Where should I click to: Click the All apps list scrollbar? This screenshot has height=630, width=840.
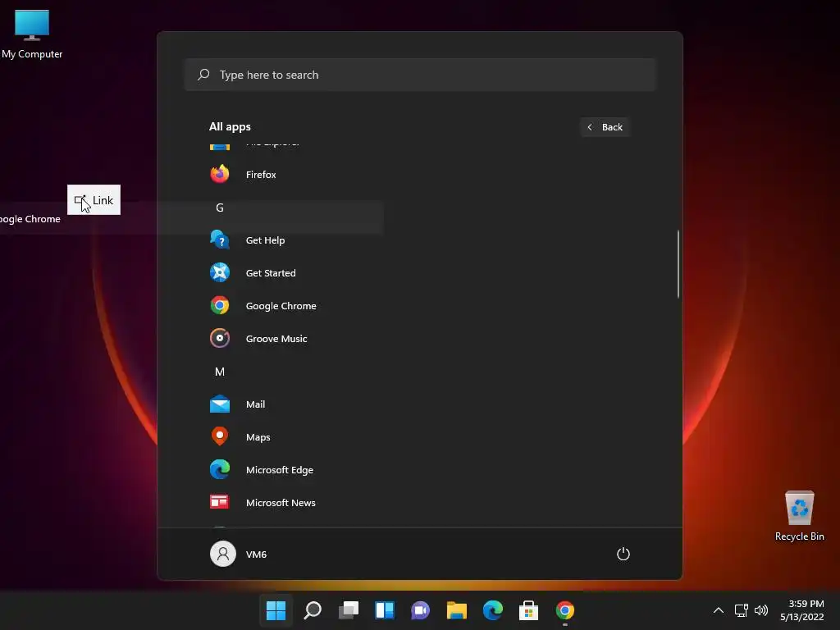tap(678, 263)
